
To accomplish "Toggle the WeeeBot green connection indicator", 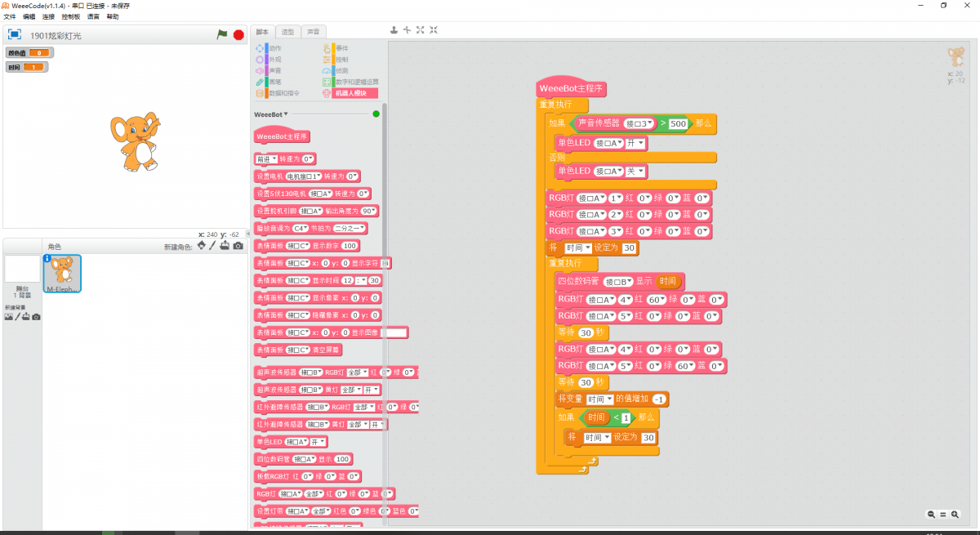I will 376,114.
